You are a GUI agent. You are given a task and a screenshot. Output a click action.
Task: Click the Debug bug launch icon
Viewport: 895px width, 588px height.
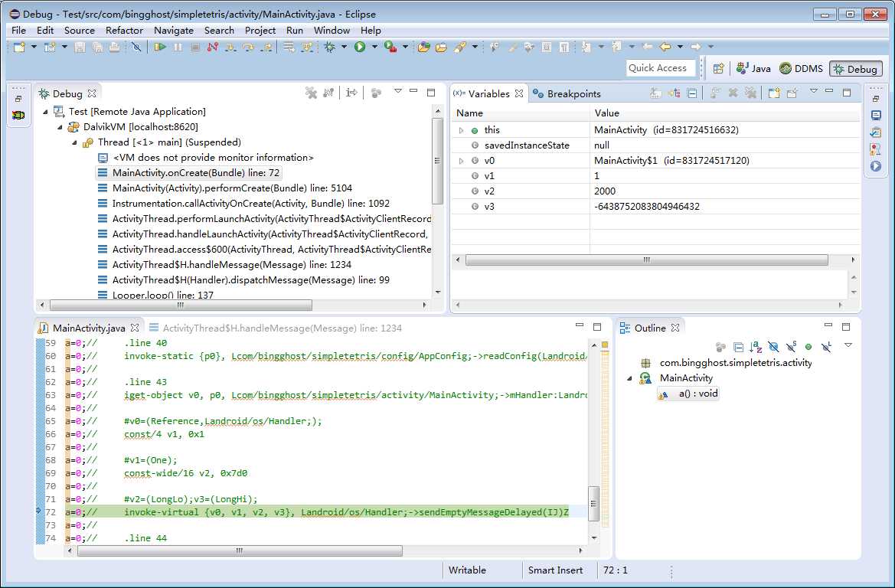point(329,47)
